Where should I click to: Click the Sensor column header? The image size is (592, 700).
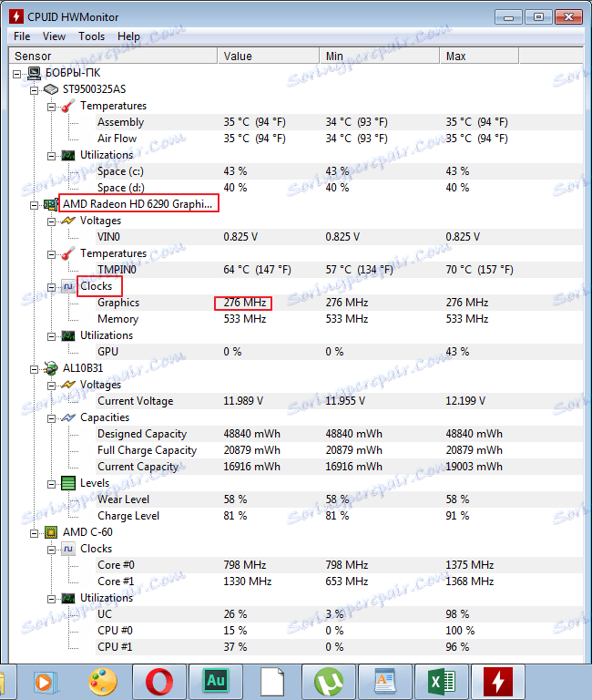click(x=113, y=57)
